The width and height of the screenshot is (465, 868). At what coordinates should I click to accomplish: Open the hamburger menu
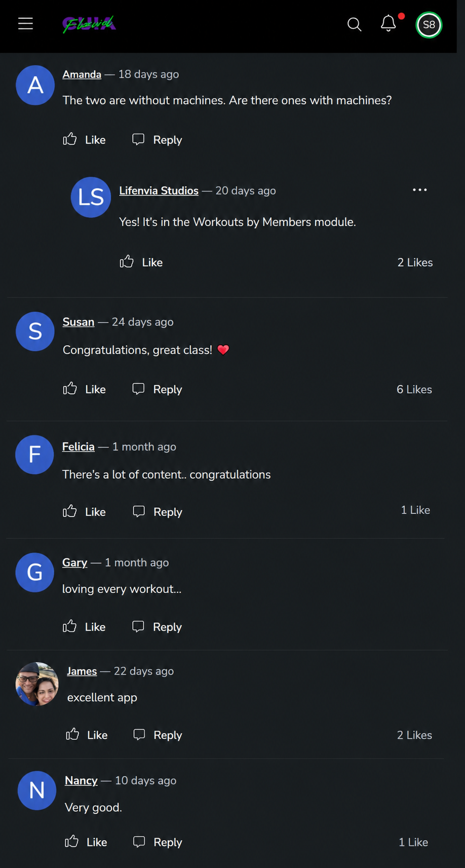(25, 24)
